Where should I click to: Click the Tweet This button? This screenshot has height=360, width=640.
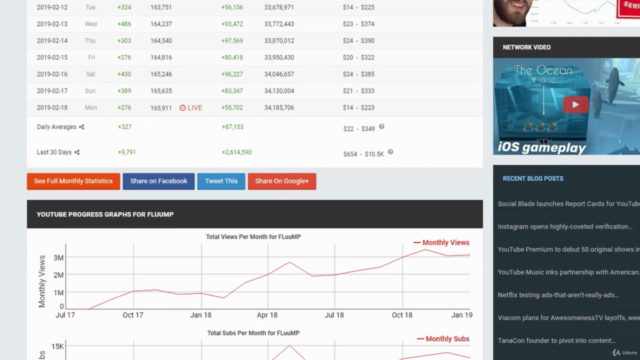[x=221, y=181]
